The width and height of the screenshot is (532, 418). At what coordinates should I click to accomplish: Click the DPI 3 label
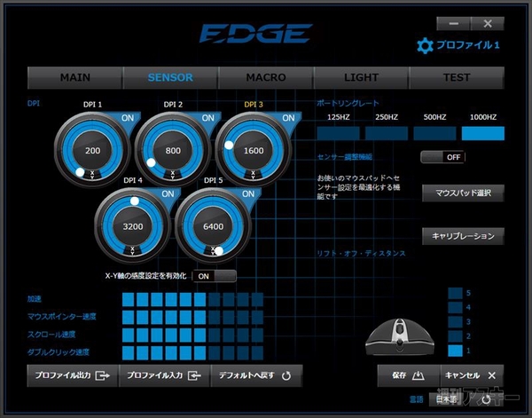pos(254,105)
